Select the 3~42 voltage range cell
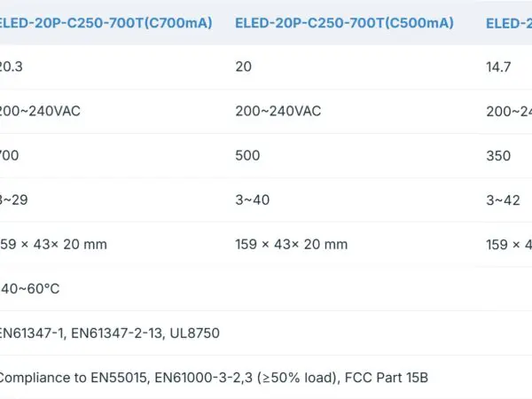 (503, 199)
